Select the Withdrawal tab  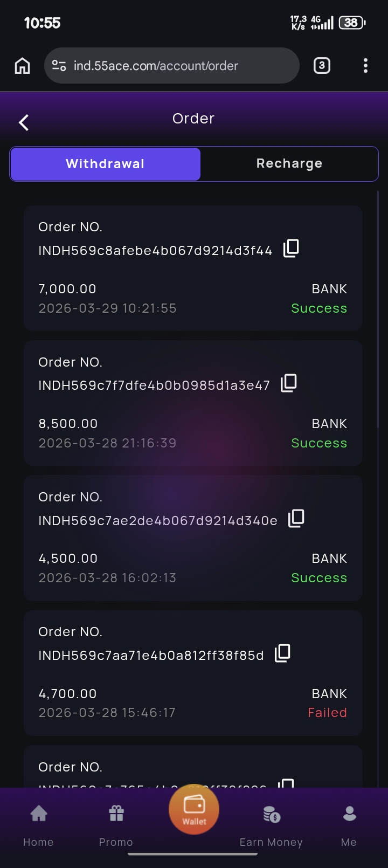point(106,164)
